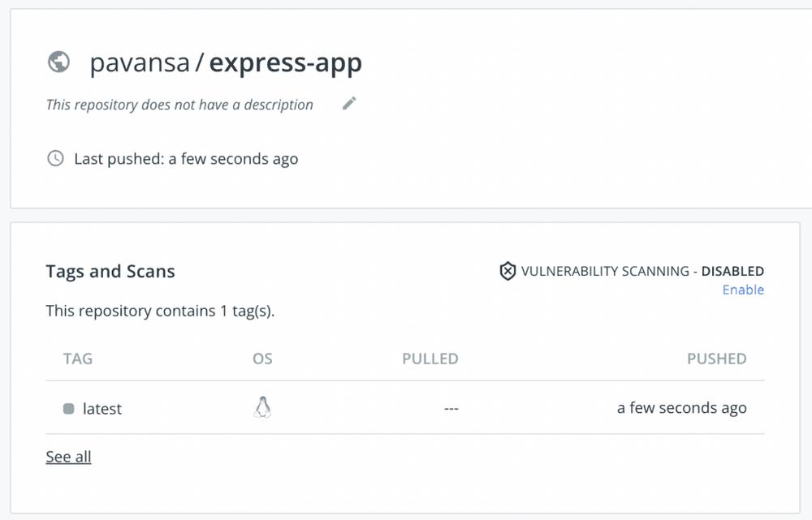Click the OS column header
Viewport: 812px width, 520px height.
262,359
